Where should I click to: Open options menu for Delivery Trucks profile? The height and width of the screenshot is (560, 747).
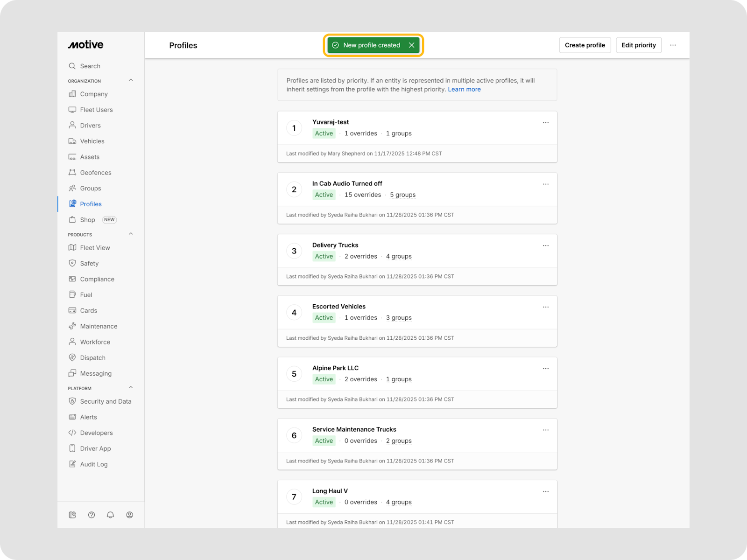545,245
